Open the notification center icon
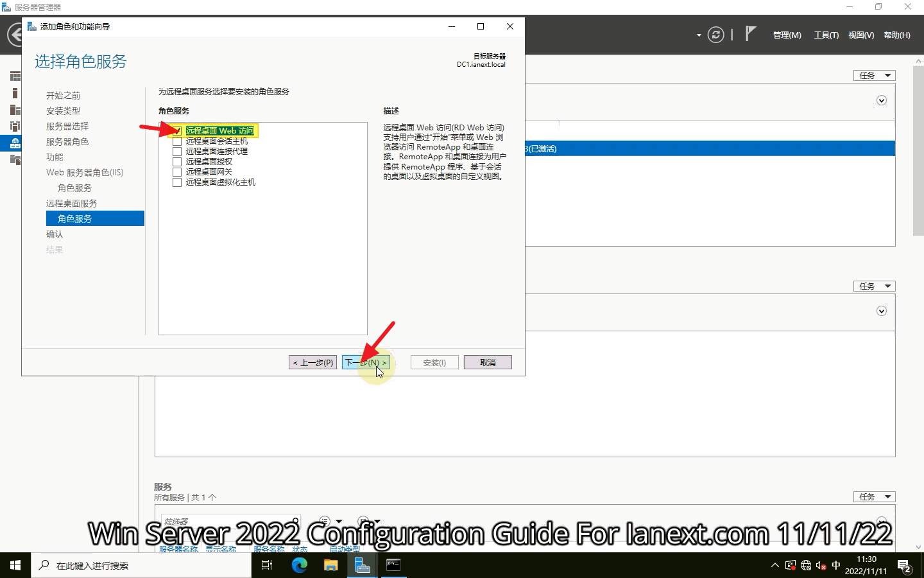 [x=905, y=566]
